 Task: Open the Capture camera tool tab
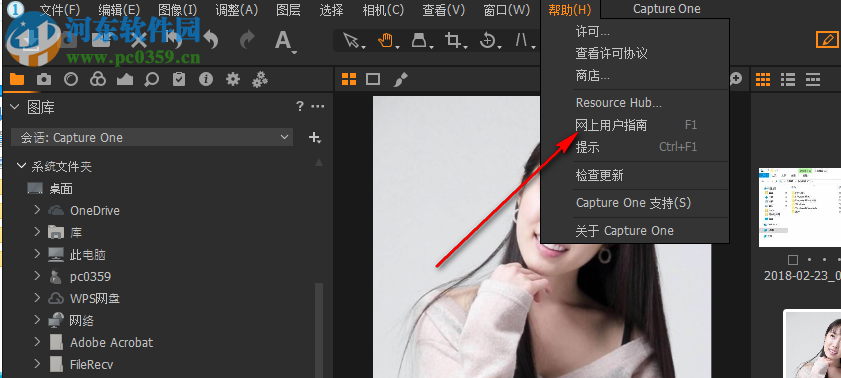[x=44, y=80]
